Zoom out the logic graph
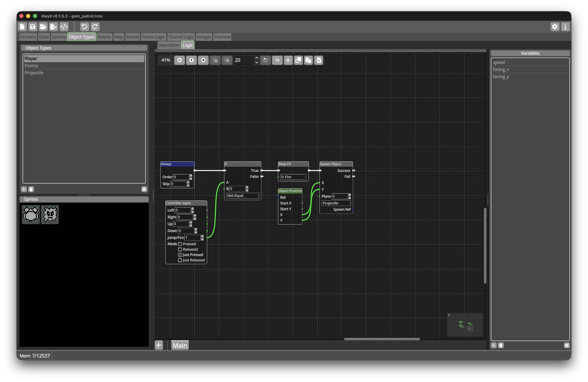 180,60
